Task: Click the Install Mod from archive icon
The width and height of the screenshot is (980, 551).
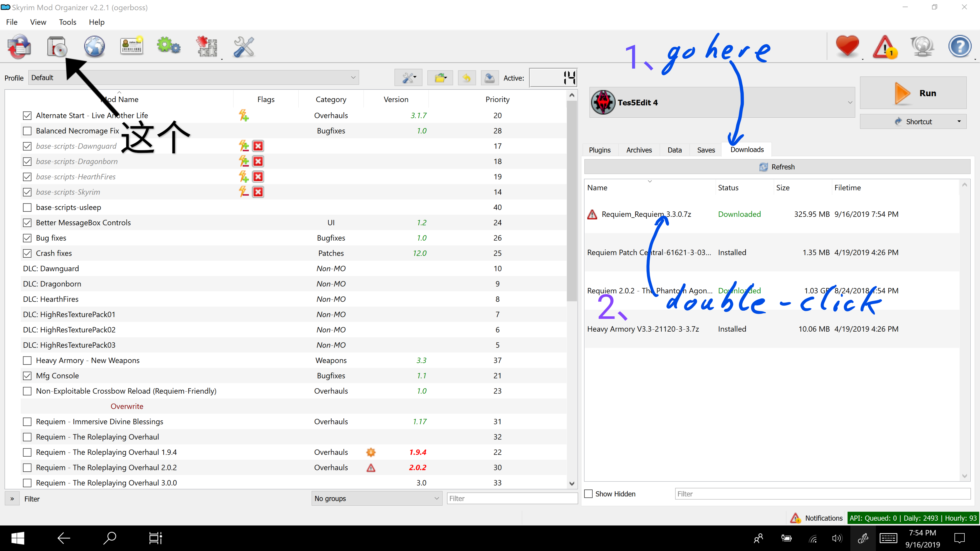Action: pyautogui.click(x=57, y=47)
